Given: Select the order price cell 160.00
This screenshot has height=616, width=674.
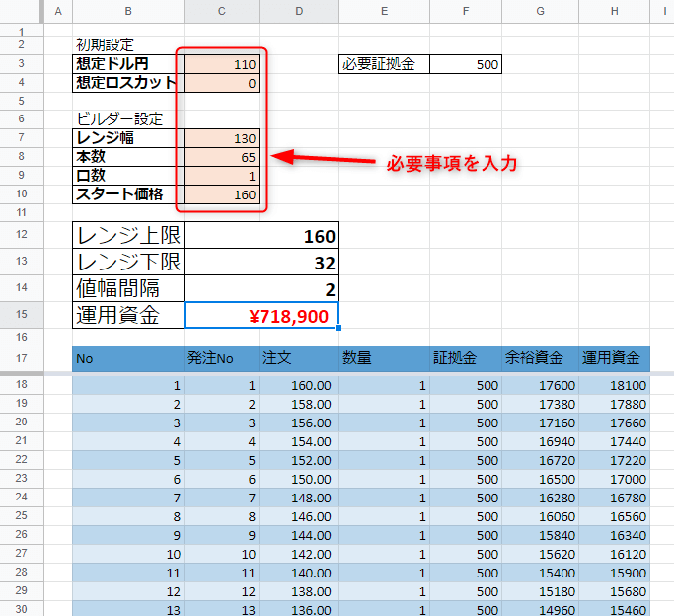Looking at the screenshot, I should (x=299, y=386).
